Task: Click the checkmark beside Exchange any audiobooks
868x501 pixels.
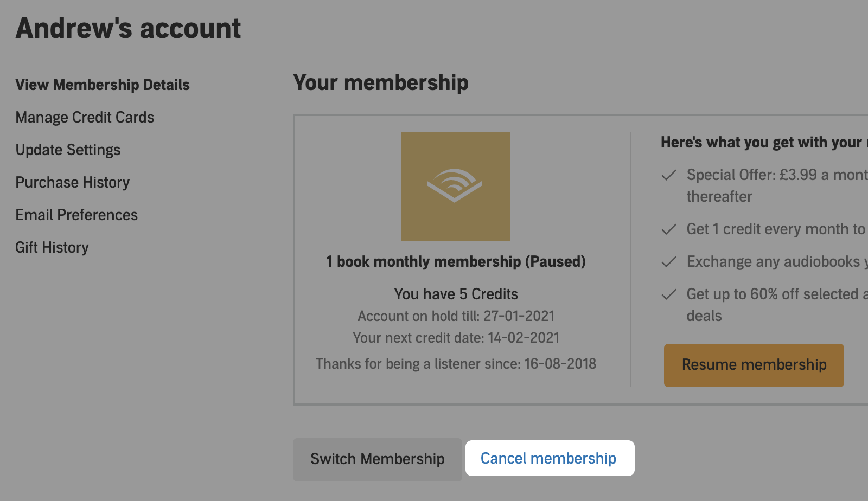Action: (x=669, y=262)
